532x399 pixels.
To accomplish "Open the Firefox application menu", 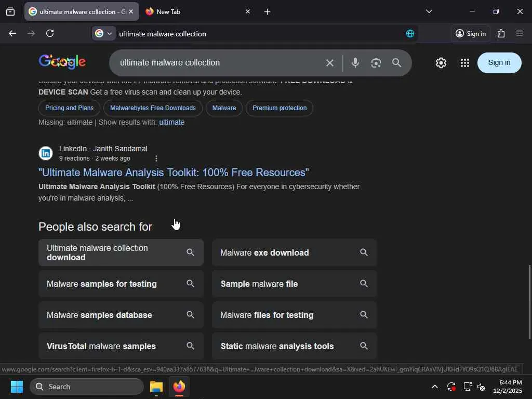I will point(520,33).
